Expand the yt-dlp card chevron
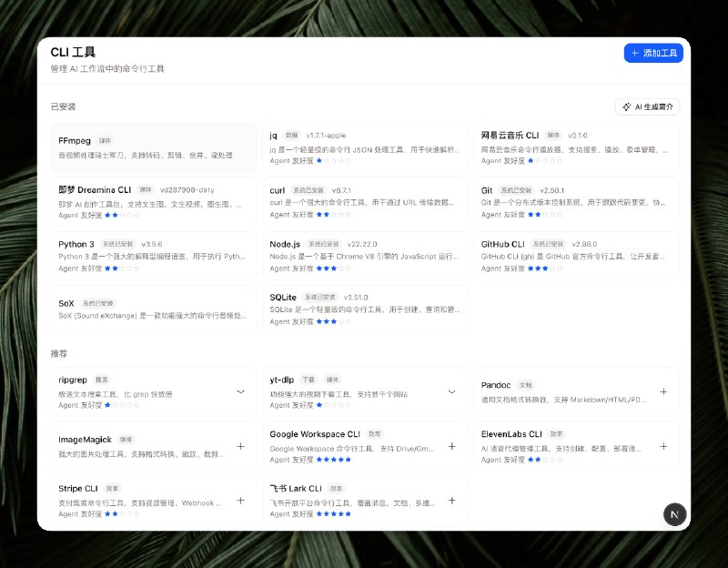This screenshot has width=728, height=568. pyautogui.click(x=451, y=391)
